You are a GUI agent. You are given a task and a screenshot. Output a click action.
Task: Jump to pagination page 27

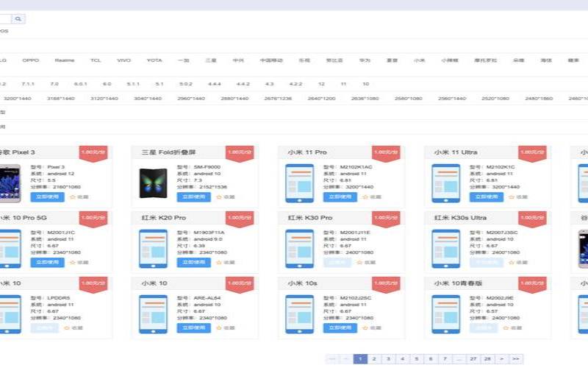(x=473, y=359)
